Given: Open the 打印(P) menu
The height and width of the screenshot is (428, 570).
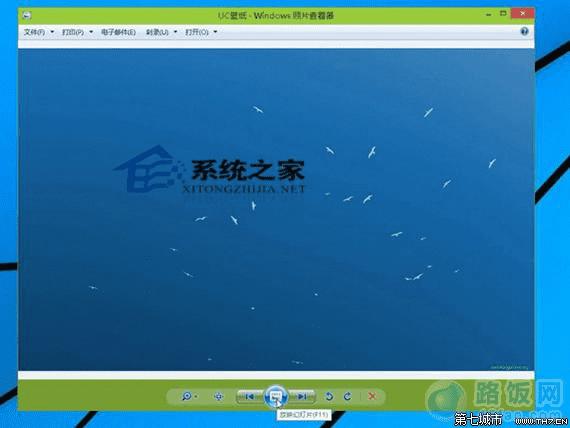Looking at the screenshot, I should tap(77, 32).
